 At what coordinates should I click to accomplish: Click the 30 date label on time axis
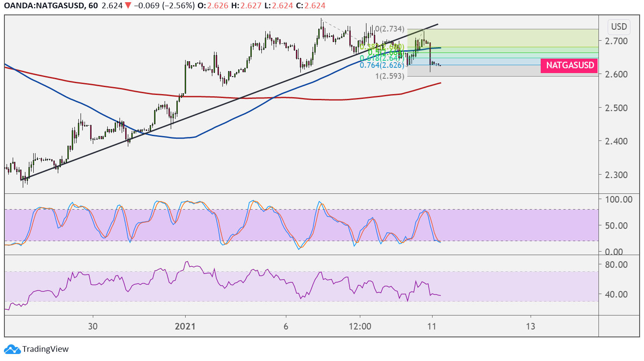tap(93, 326)
